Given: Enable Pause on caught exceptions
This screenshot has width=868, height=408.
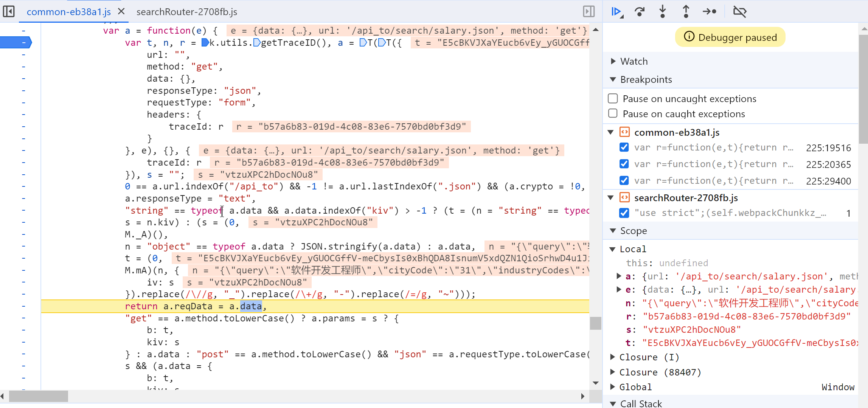Looking at the screenshot, I should (x=613, y=113).
